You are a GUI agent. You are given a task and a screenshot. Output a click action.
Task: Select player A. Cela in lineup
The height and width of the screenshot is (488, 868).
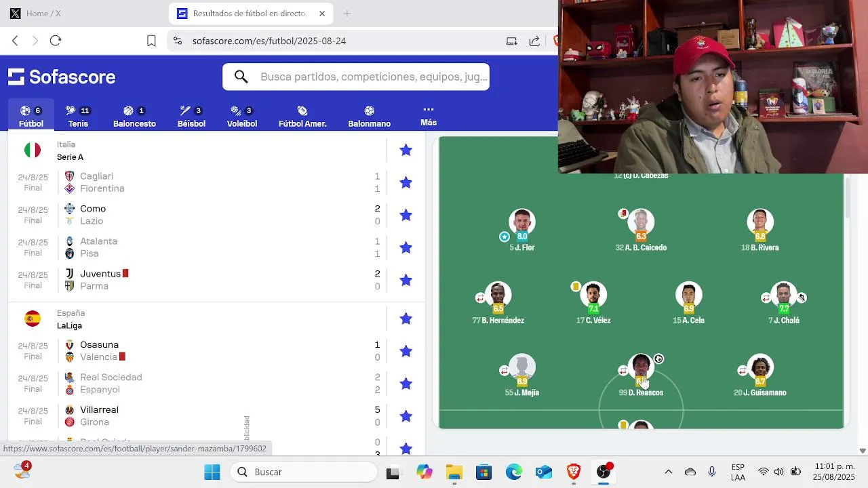coord(689,303)
